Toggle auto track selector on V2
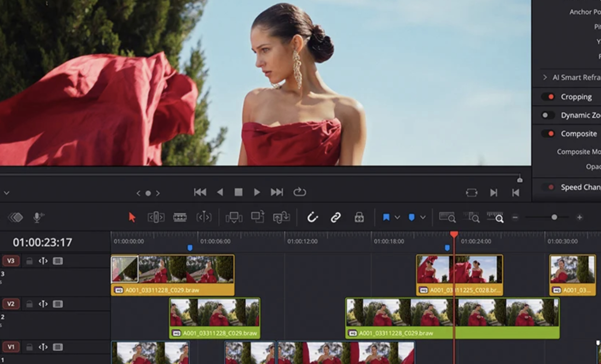Image resolution: width=601 pixels, height=364 pixels. point(43,304)
